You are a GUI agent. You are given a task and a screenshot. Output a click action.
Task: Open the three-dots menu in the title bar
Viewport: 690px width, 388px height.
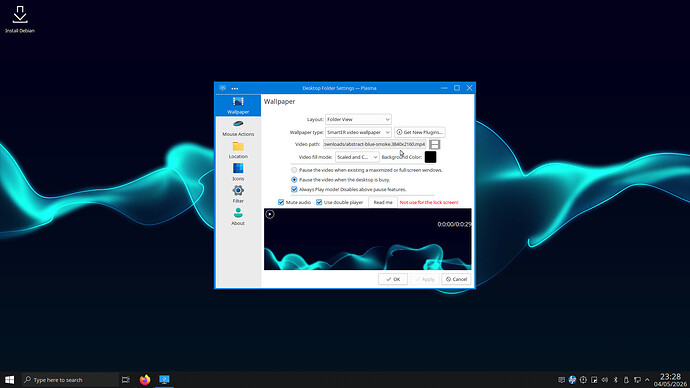[x=235, y=88]
